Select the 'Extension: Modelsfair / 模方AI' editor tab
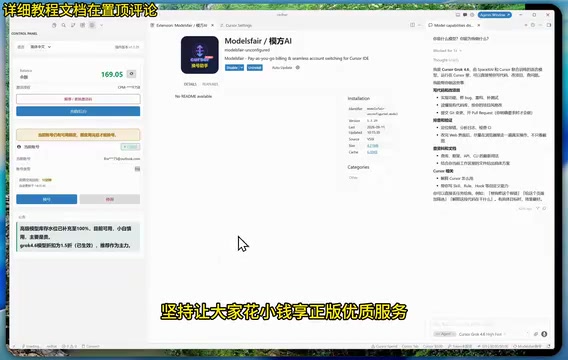Viewport: 568px width, 360px height. coord(181,25)
